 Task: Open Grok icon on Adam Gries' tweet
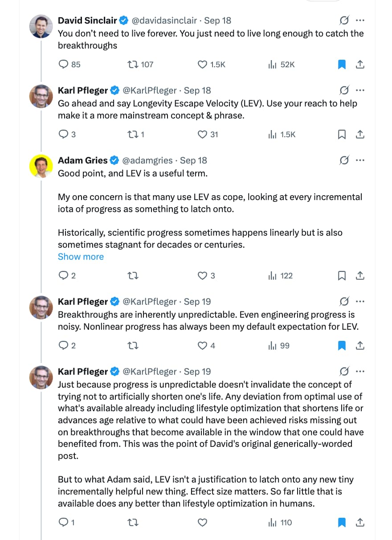click(x=344, y=160)
